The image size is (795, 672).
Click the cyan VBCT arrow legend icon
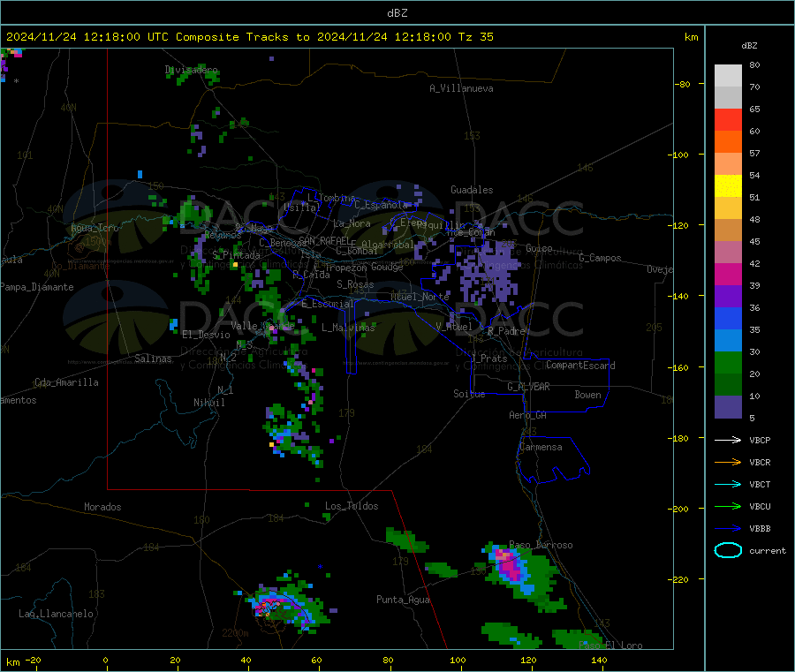click(x=728, y=485)
